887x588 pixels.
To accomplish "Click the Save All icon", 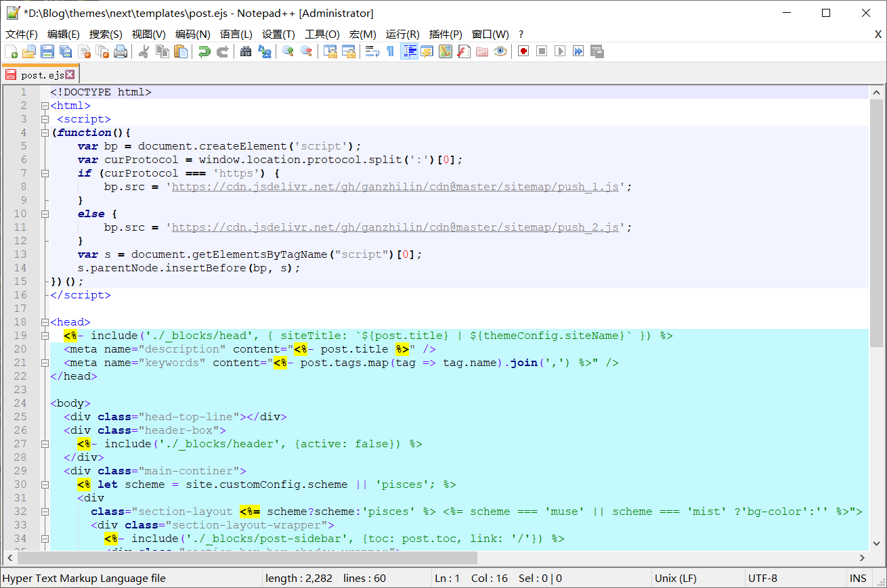I will (x=66, y=51).
